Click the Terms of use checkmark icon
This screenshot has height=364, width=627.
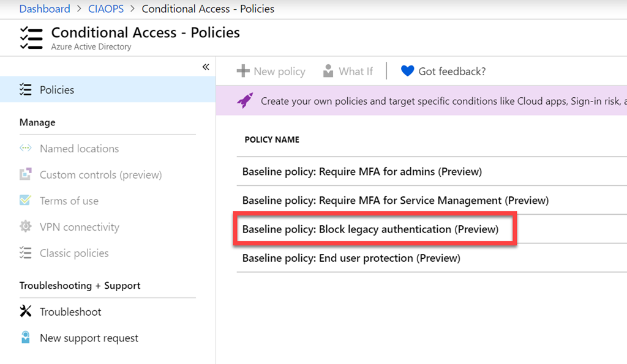coord(25,201)
